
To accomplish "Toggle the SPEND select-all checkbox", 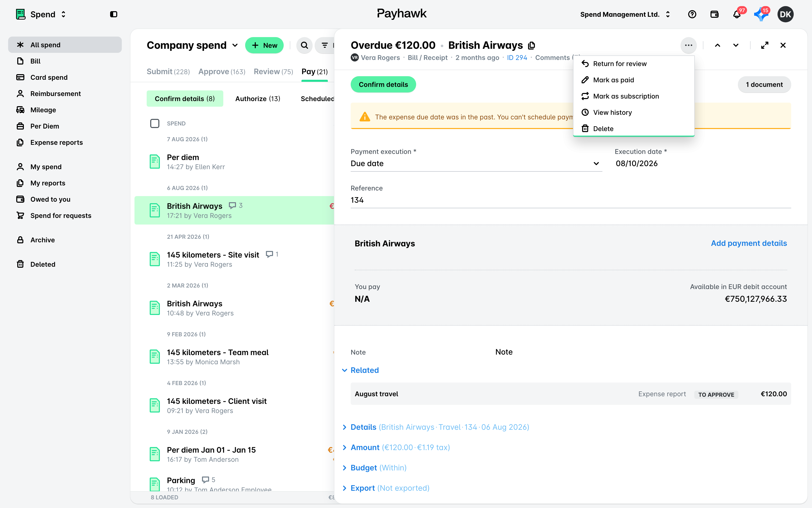I will tap(155, 123).
